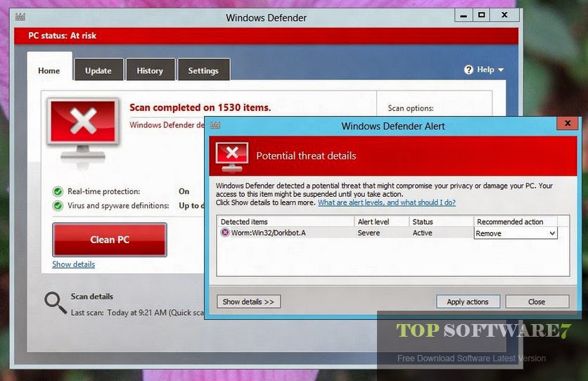Open the History tab
588x381 pixels.
click(x=150, y=70)
